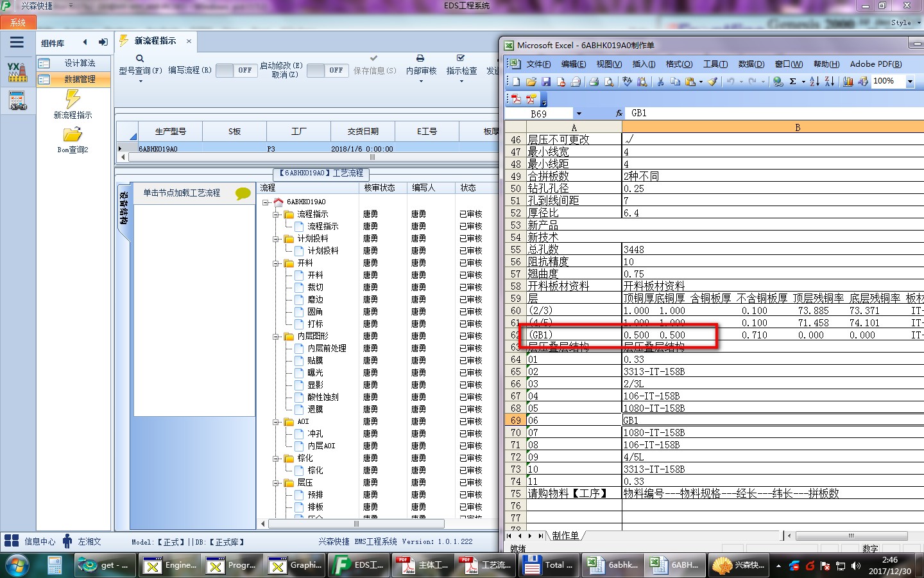
Task: Click Excel Sort Ascending icon
Action: coord(814,82)
